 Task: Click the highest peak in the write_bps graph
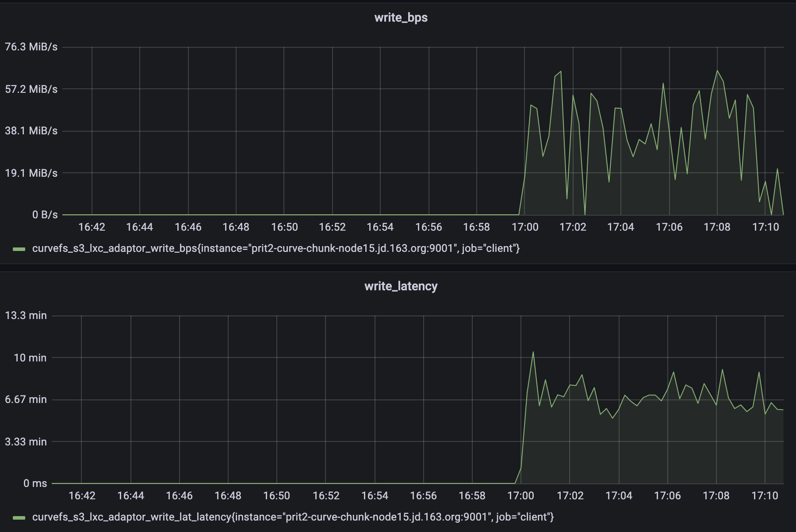[717, 71]
